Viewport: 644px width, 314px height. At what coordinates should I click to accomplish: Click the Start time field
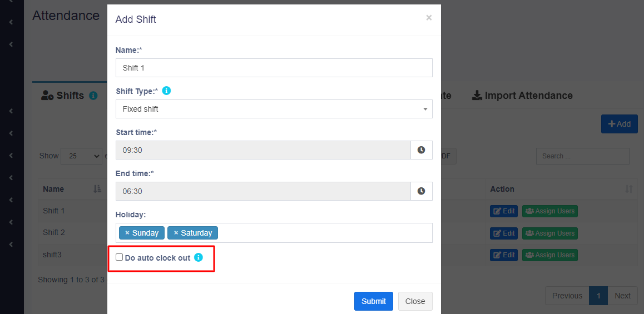tap(262, 150)
